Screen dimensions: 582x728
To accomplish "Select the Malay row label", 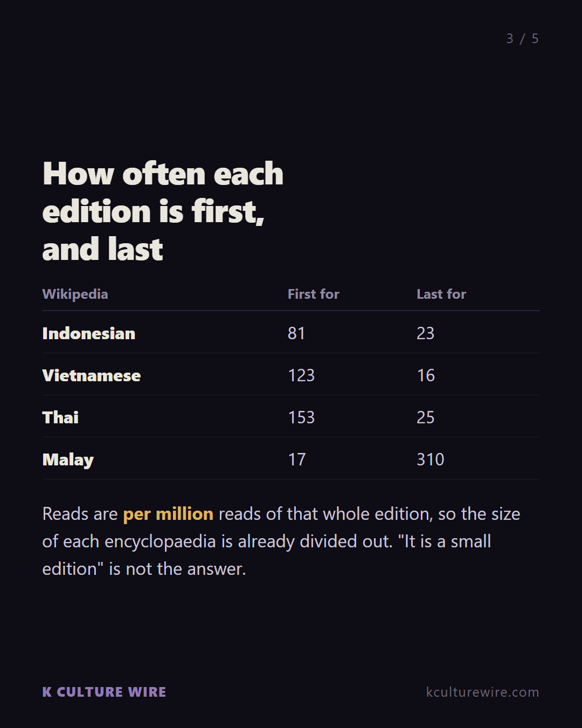I will [x=68, y=459].
